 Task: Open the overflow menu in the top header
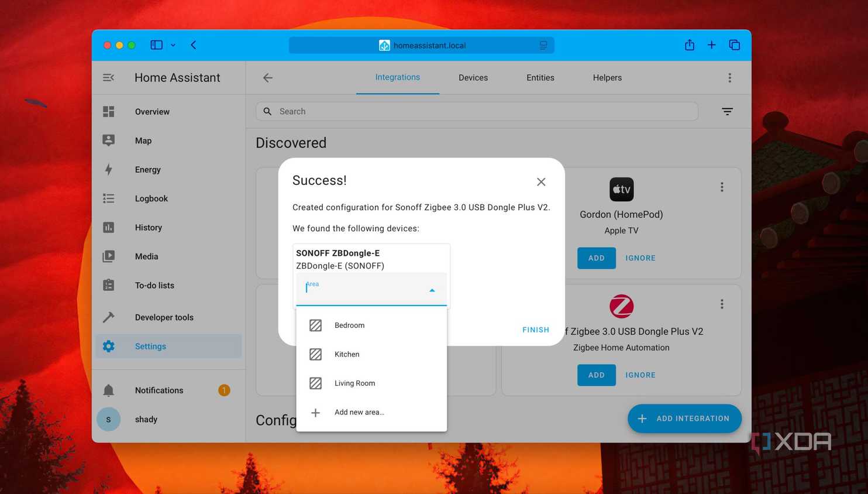(729, 77)
